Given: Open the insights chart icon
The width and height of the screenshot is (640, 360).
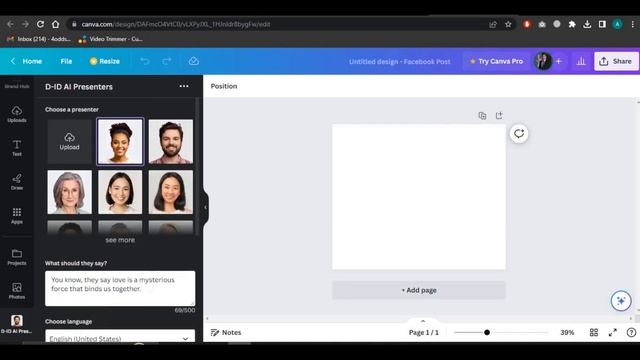Looking at the screenshot, I should click(581, 61).
